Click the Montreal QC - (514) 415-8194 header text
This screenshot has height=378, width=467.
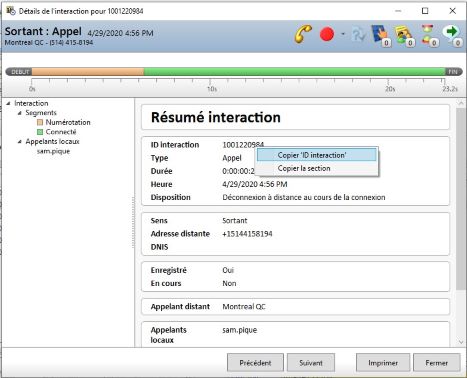[49, 43]
